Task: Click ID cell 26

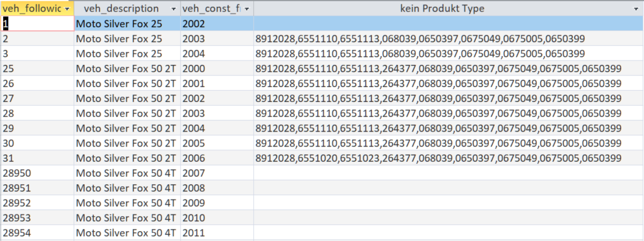Action: (x=37, y=84)
